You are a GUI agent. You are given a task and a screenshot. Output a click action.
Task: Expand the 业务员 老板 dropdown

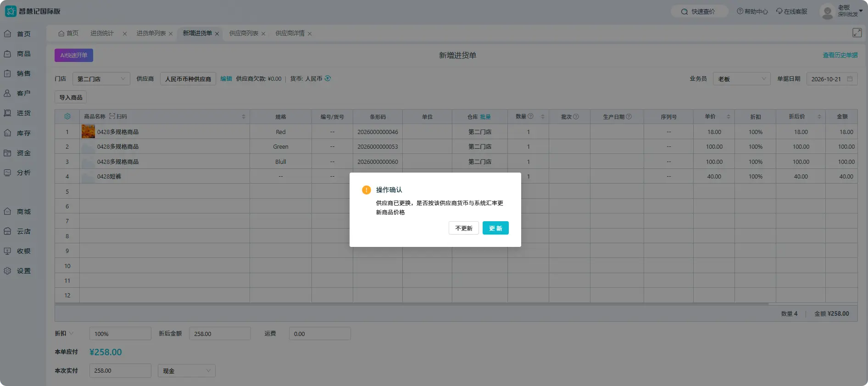click(x=742, y=79)
